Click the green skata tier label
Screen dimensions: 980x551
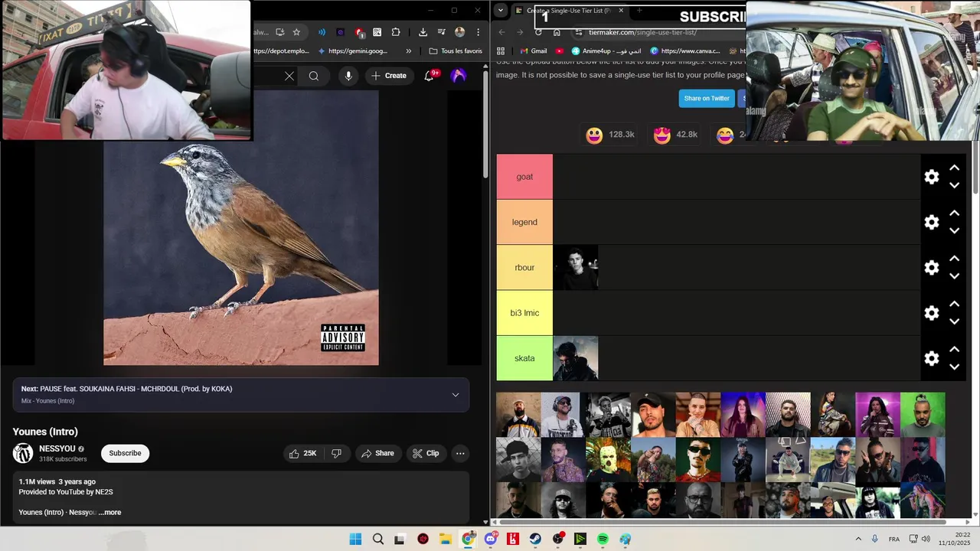524,358
